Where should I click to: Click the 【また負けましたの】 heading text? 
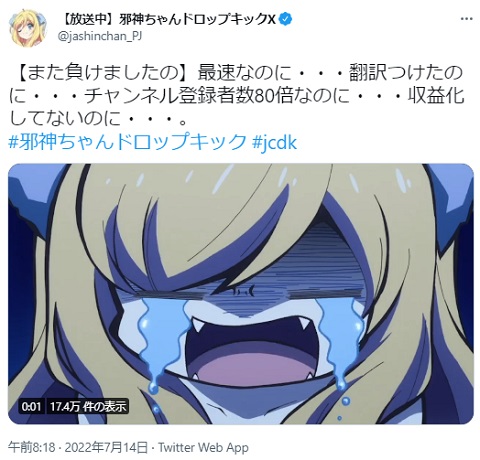click(x=101, y=73)
